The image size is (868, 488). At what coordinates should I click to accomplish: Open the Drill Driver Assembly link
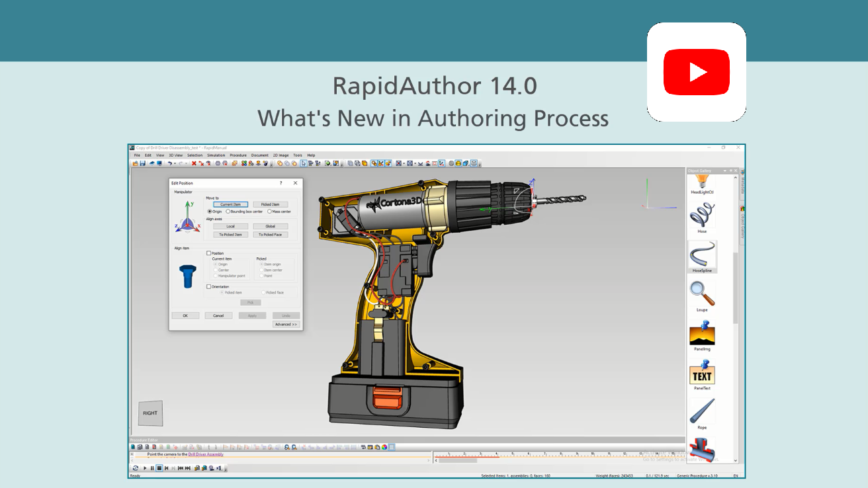[206, 454]
